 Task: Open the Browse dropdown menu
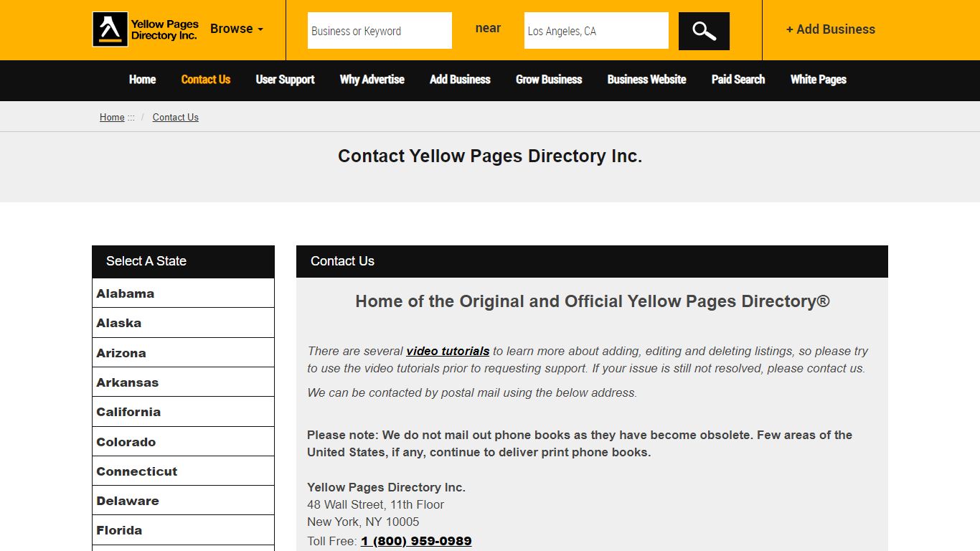click(237, 29)
